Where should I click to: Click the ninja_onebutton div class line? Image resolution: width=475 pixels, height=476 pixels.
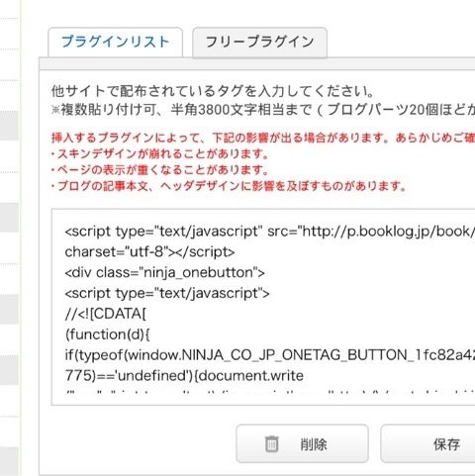[x=164, y=273]
